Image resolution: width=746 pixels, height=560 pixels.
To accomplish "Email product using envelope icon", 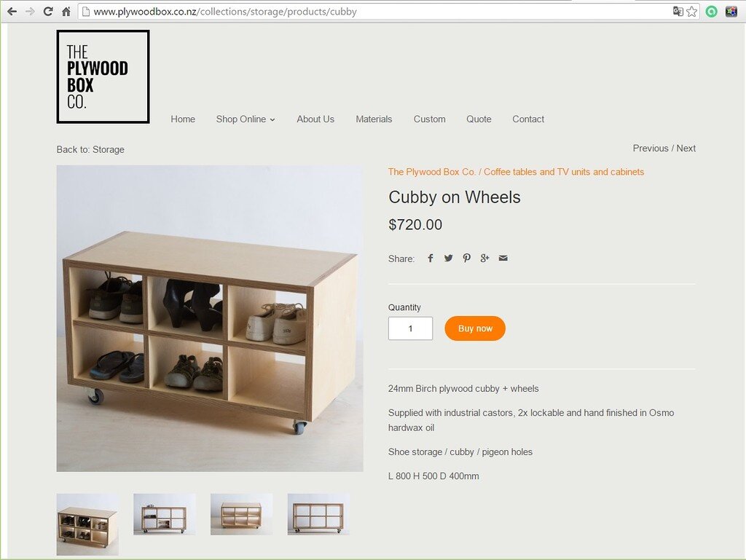I will point(503,258).
